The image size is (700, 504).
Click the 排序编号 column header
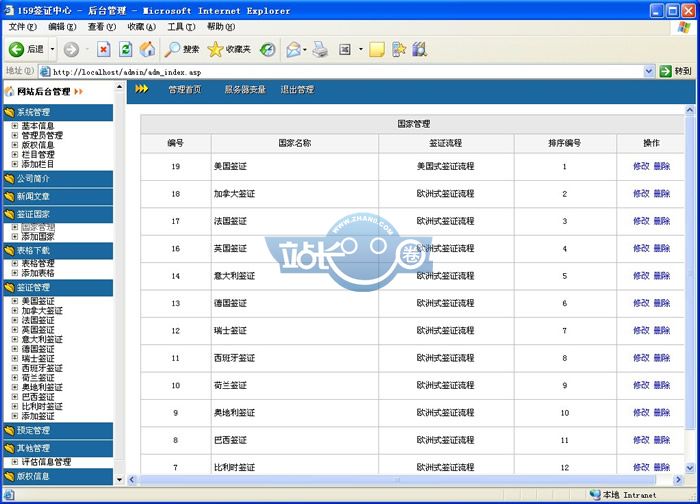(x=565, y=143)
